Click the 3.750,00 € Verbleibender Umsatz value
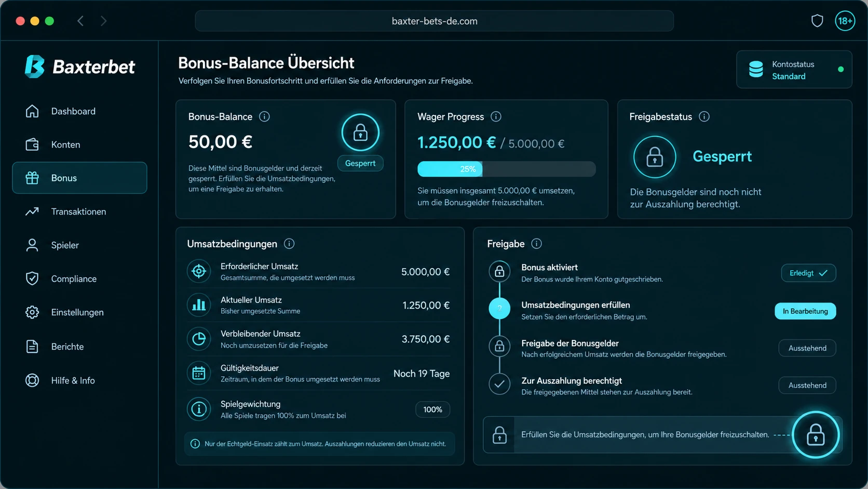This screenshot has height=489, width=868. (425, 339)
